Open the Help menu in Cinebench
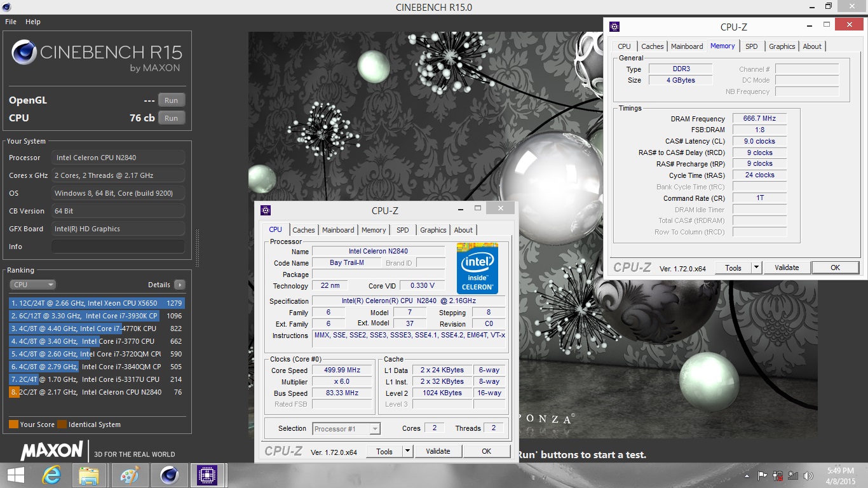 [x=33, y=22]
